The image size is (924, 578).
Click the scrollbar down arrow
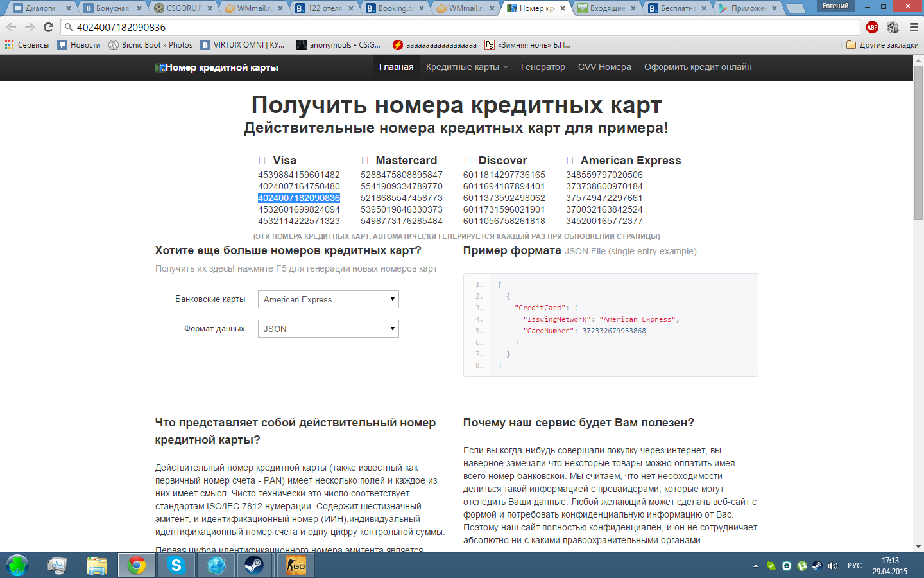point(918,547)
